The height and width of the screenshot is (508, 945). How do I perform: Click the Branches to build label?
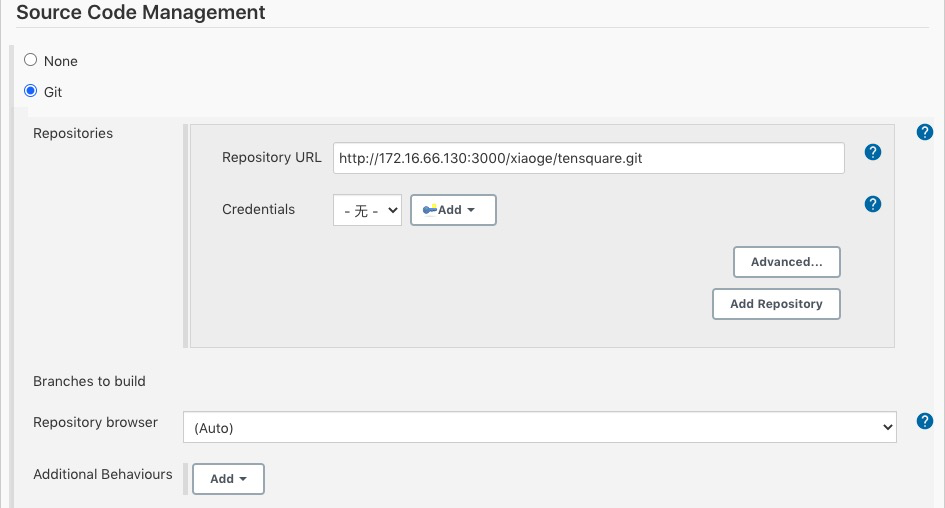pyautogui.click(x=89, y=381)
